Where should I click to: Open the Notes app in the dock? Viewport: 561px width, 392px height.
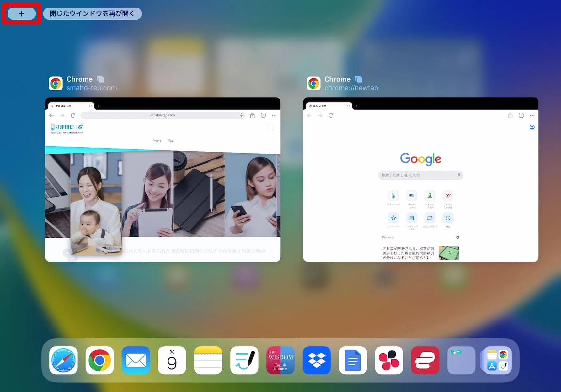pyautogui.click(x=208, y=360)
